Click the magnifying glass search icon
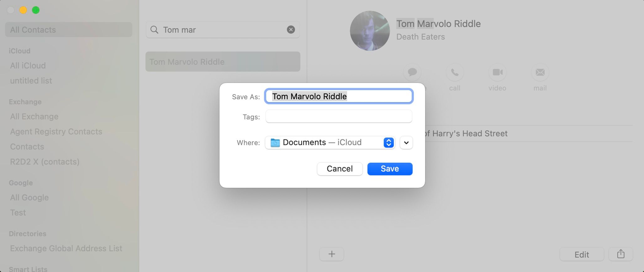This screenshot has height=272, width=644. coord(154,30)
